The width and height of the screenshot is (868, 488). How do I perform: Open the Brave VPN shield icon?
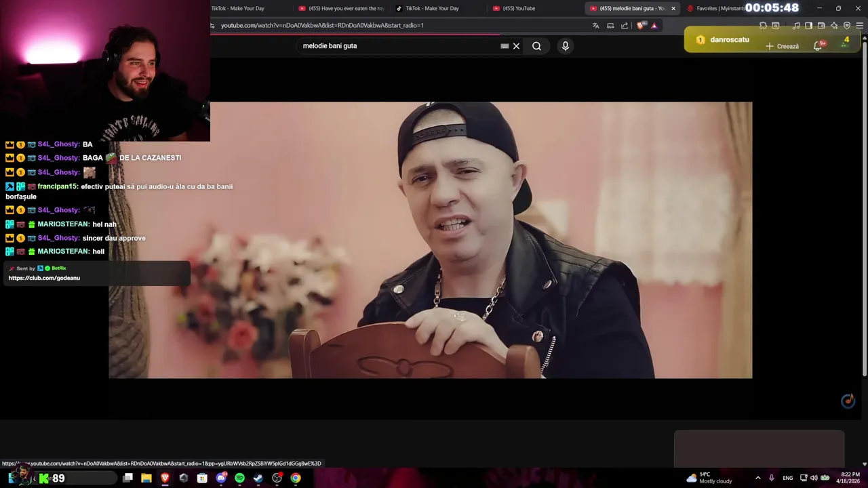point(847,26)
